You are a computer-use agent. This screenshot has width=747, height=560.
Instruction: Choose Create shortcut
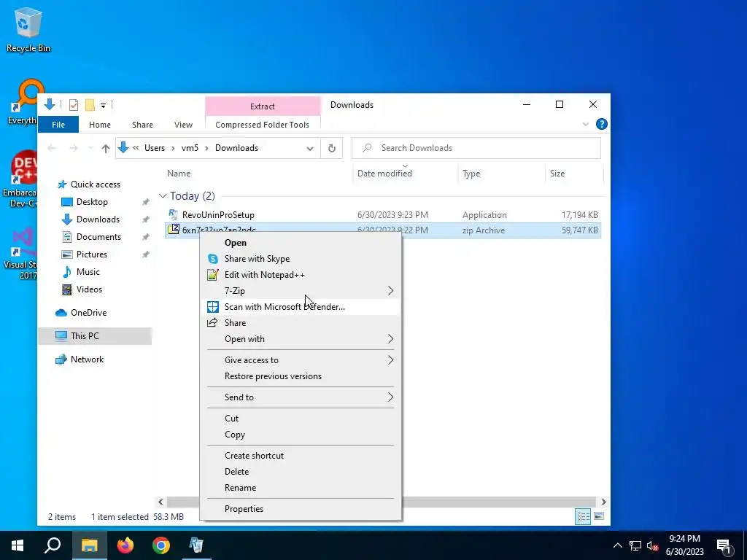pos(301,455)
